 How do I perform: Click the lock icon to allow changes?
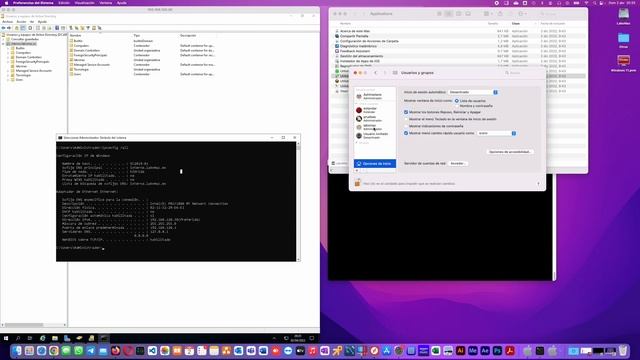click(358, 183)
